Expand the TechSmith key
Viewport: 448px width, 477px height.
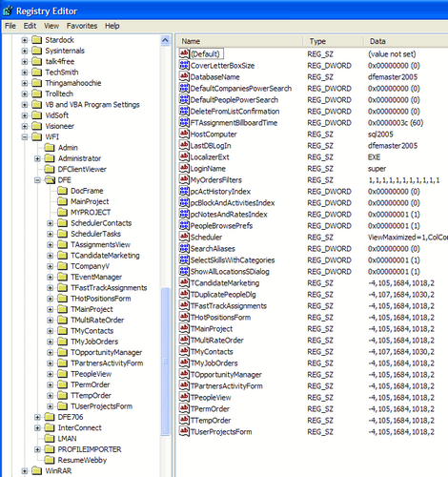(x=25, y=73)
